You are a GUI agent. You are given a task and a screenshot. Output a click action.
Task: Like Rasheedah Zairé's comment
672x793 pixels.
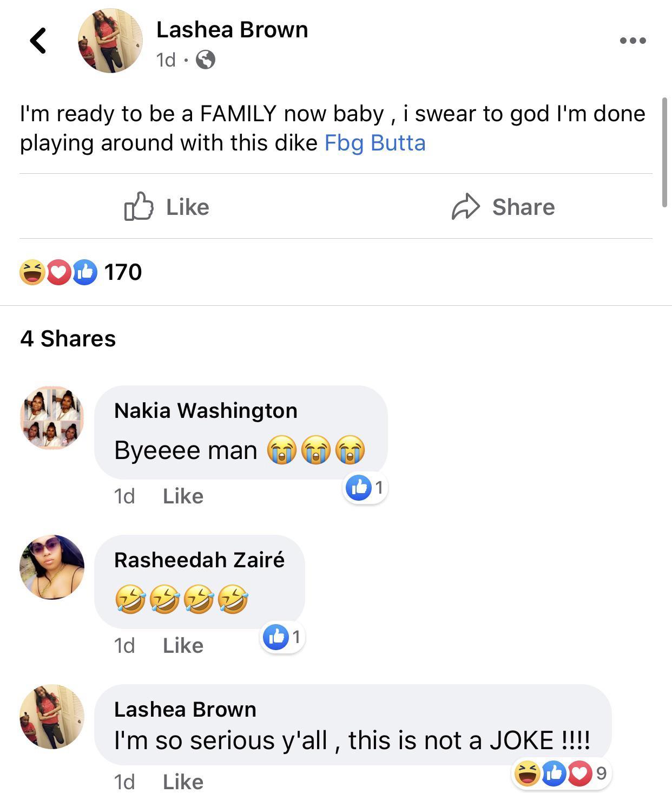[183, 645]
